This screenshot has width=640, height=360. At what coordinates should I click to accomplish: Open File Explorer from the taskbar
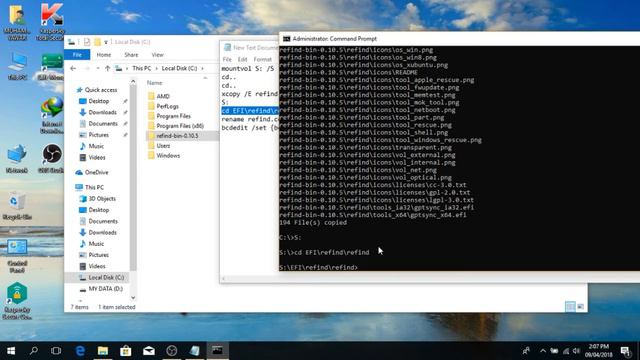[103, 351]
